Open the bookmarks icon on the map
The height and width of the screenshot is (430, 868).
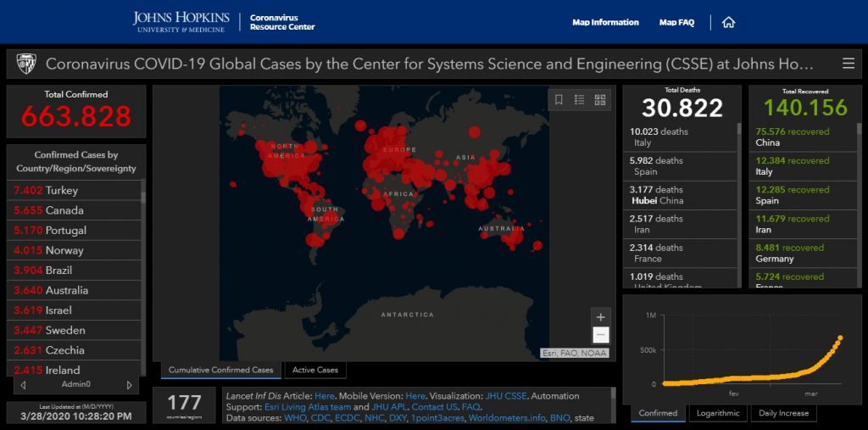tap(559, 99)
